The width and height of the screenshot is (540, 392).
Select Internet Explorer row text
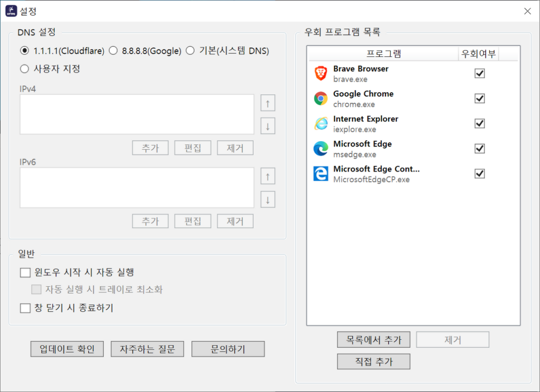(x=365, y=119)
